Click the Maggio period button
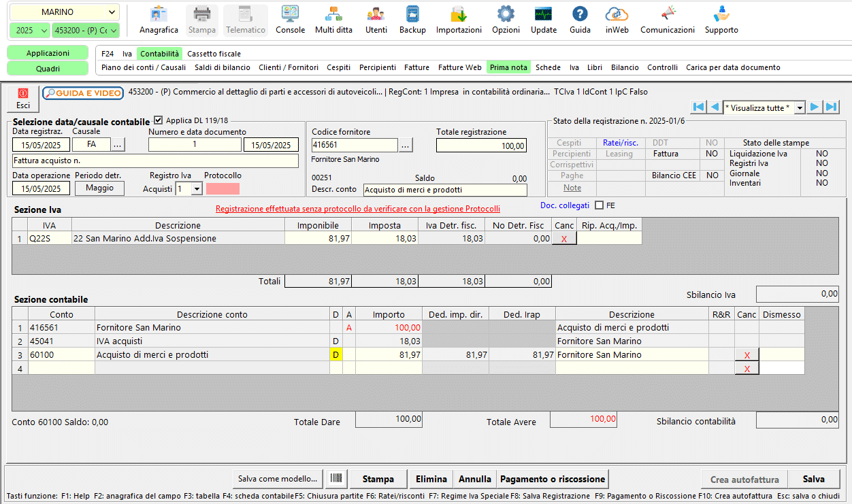Image resolution: width=852 pixels, height=504 pixels. tap(99, 188)
